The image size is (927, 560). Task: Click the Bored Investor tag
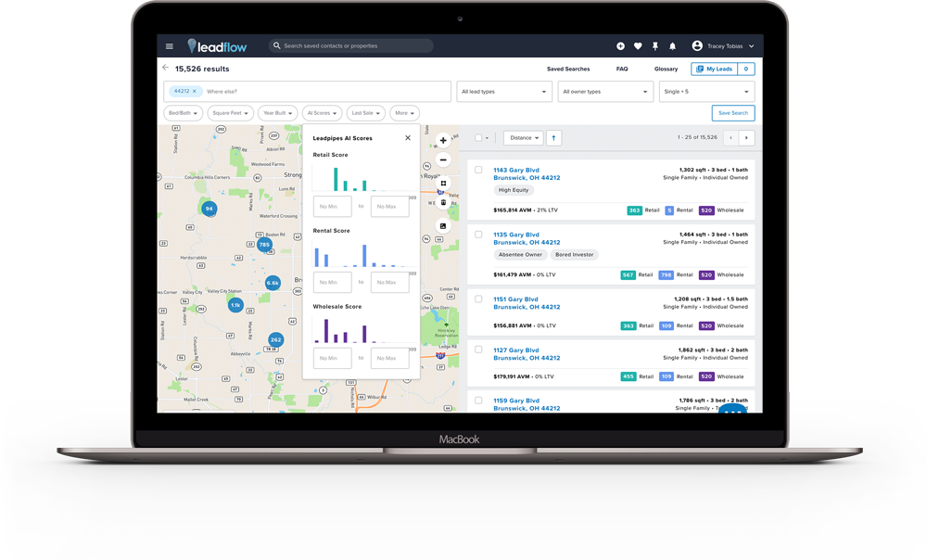click(x=574, y=255)
